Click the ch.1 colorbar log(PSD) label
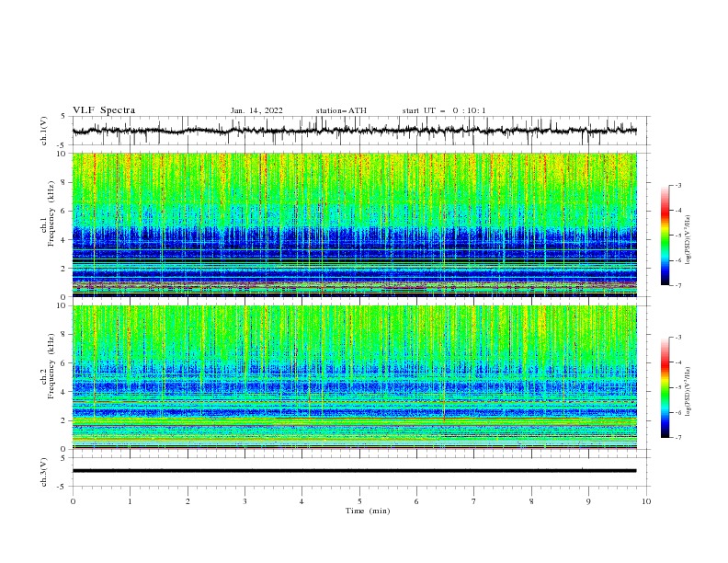 click(x=688, y=240)
